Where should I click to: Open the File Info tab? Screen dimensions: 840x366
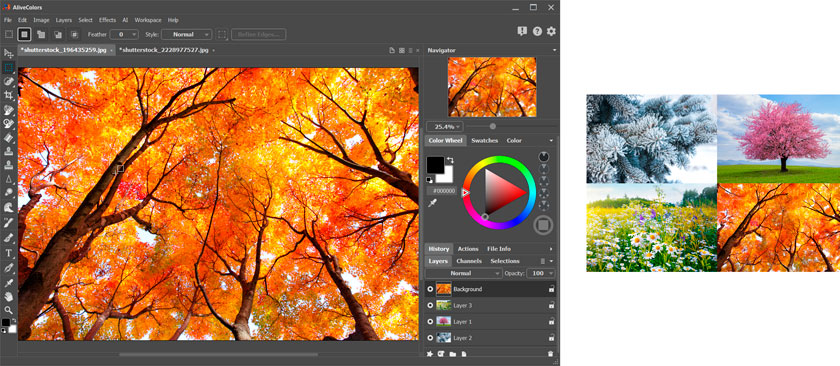click(x=499, y=249)
